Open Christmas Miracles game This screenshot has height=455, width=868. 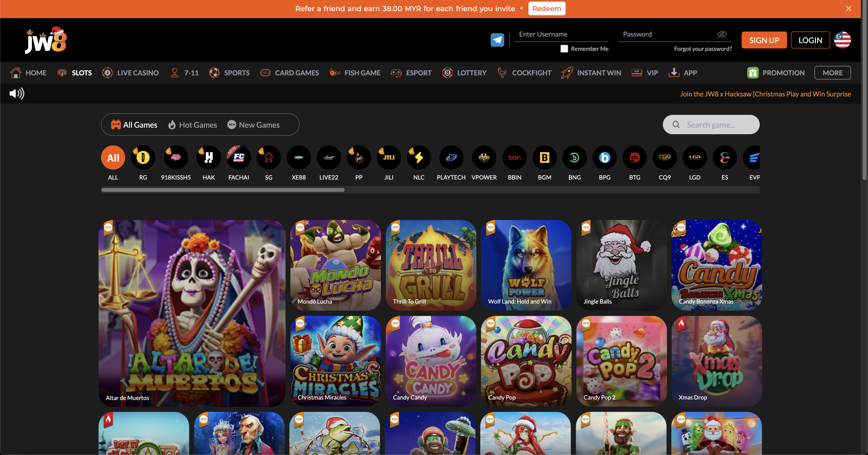335,361
